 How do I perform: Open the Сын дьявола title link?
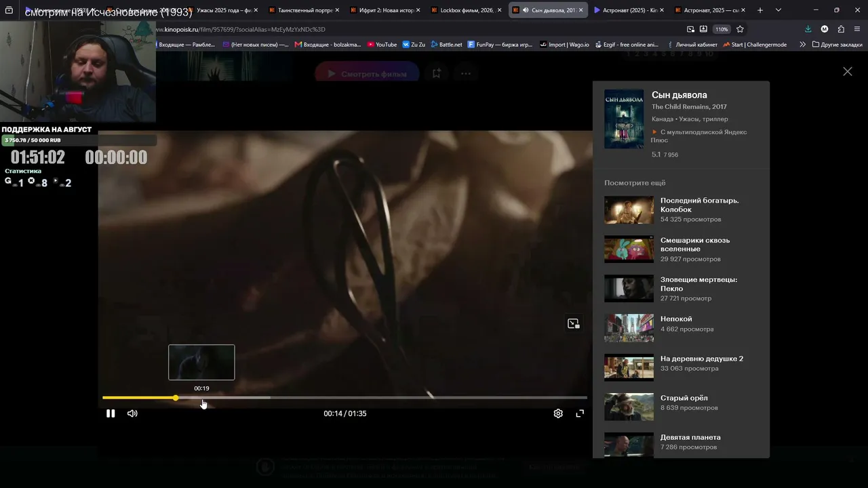tap(679, 95)
